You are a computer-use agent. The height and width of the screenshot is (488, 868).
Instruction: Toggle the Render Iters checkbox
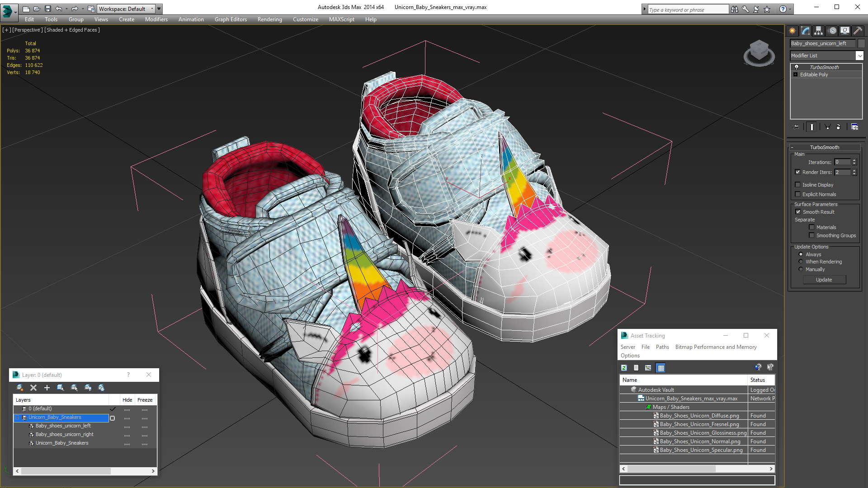798,172
